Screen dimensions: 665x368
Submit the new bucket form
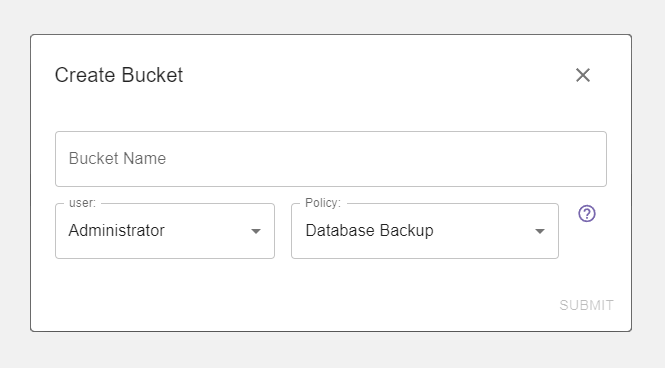586,305
